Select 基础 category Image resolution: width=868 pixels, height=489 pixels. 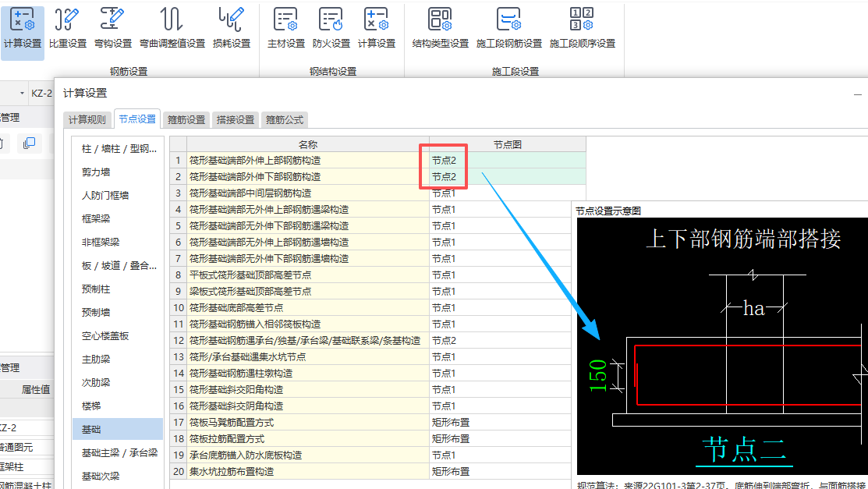point(119,429)
